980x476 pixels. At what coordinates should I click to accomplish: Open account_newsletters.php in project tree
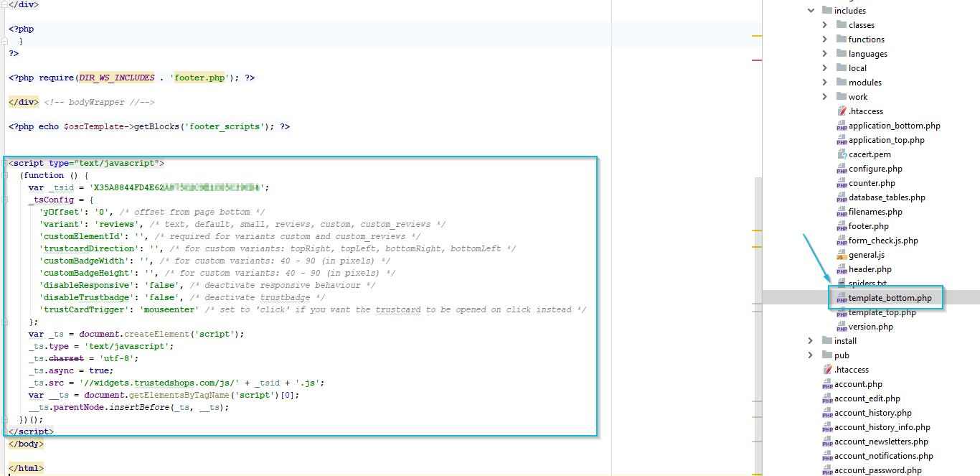click(881, 442)
